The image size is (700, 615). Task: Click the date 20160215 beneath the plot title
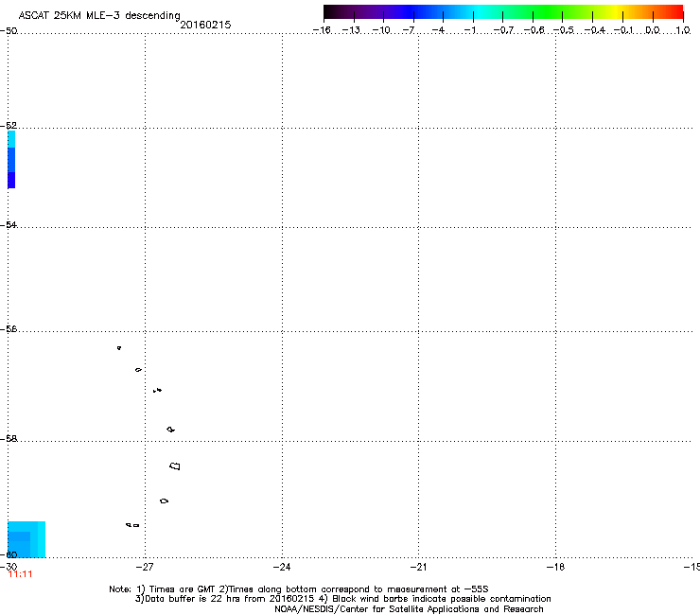205,25
